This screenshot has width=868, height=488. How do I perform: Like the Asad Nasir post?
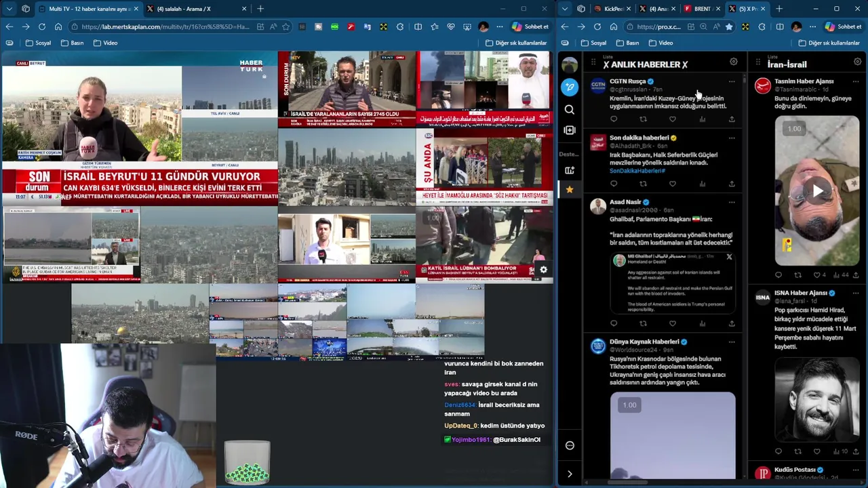pyautogui.click(x=673, y=323)
